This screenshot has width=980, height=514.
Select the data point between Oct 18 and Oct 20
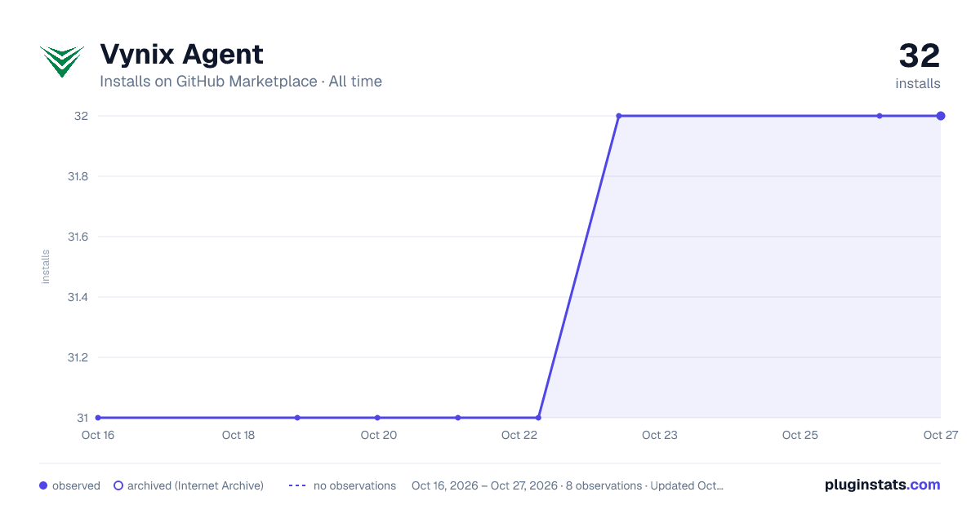(x=297, y=418)
